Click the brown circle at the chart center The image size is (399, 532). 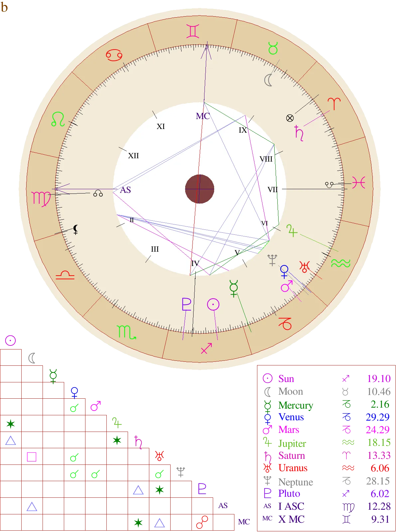click(x=199, y=189)
